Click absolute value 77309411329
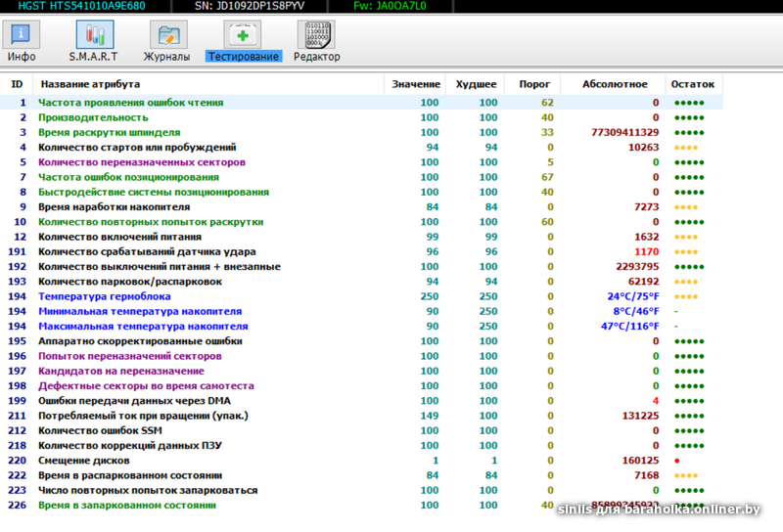This screenshot has width=783, height=532. coord(624,132)
